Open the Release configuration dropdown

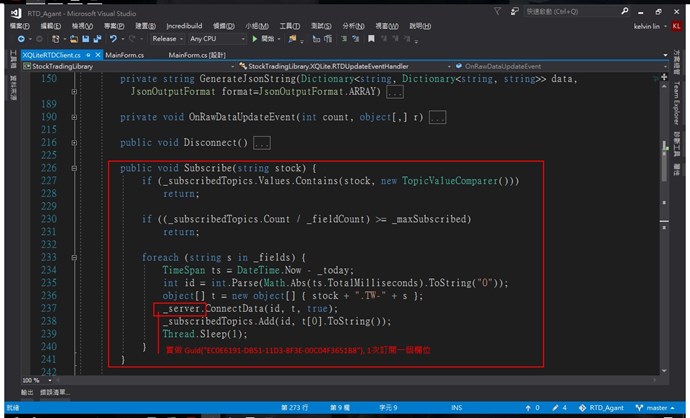(x=168, y=39)
